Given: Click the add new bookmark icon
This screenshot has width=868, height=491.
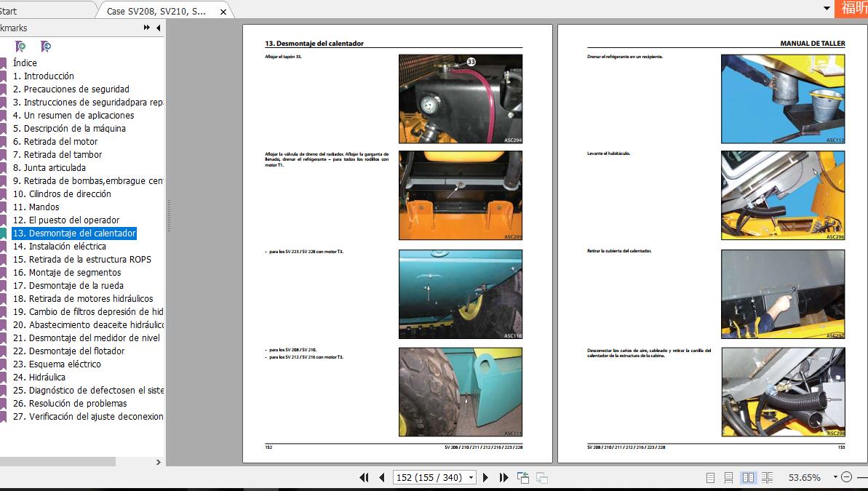Looking at the screenshot, I should click(20, 47).
